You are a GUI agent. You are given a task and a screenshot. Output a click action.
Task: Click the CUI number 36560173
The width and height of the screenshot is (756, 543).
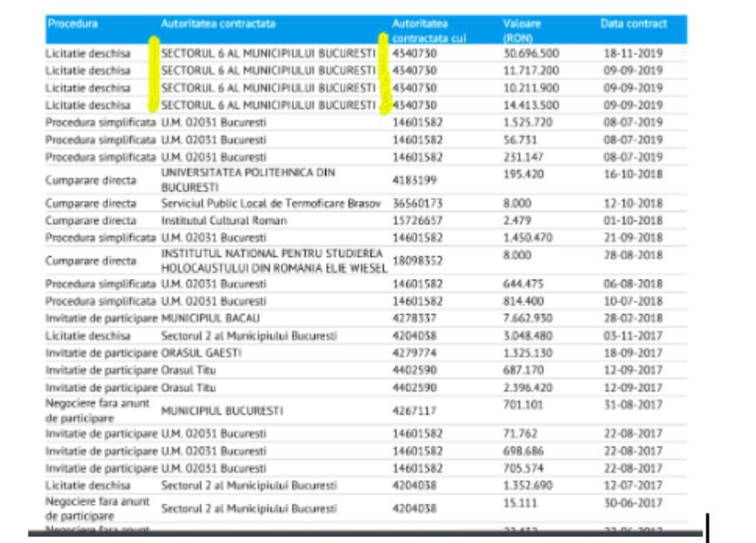[x=417, y=203]
